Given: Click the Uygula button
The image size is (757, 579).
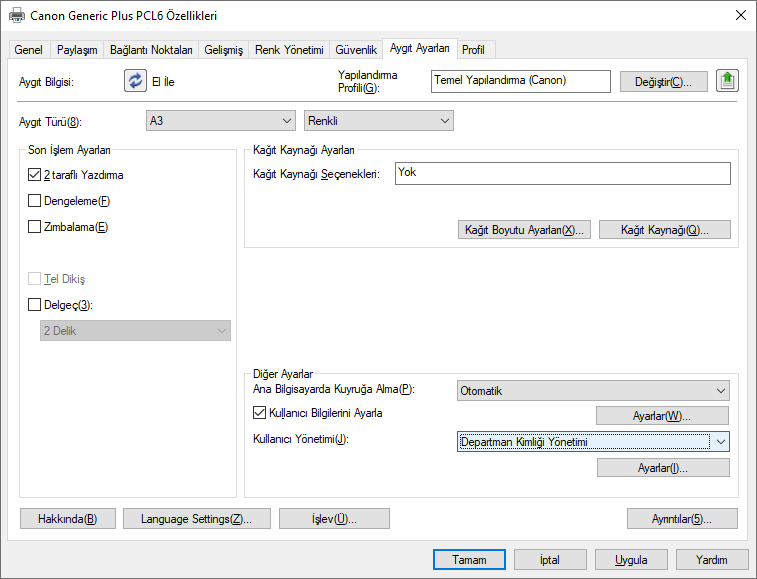Looking at the screenshot, I should click(631, 560).
